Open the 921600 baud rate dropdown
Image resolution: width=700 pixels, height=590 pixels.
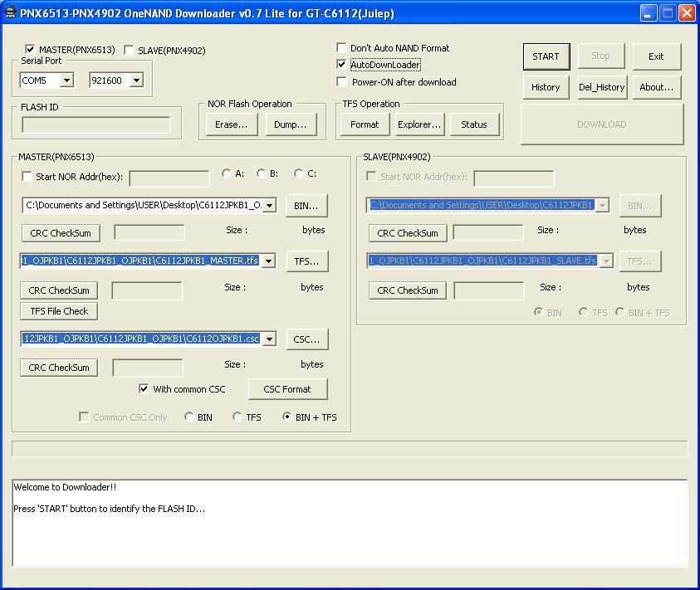pyautogui.click(x=137, y=80)
